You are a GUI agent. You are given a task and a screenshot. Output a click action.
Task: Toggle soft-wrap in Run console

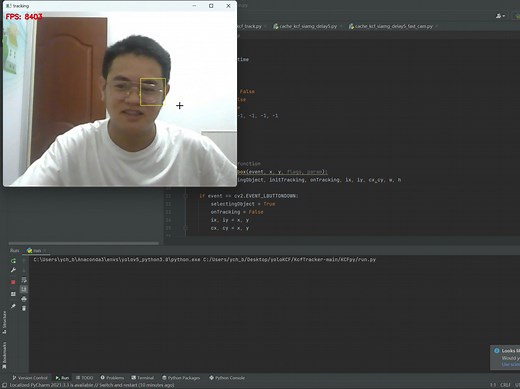coord(24,280)
